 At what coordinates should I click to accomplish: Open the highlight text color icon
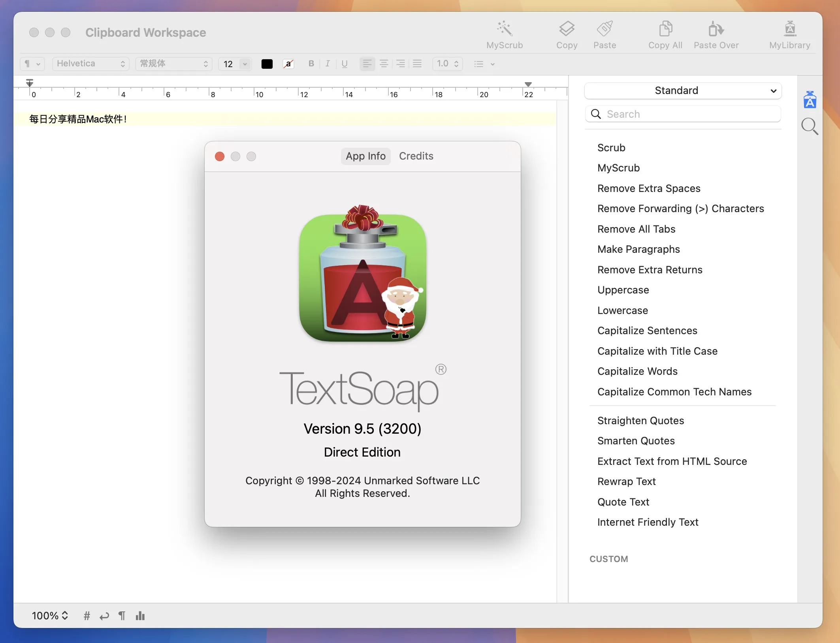click(x=288, y=64)
